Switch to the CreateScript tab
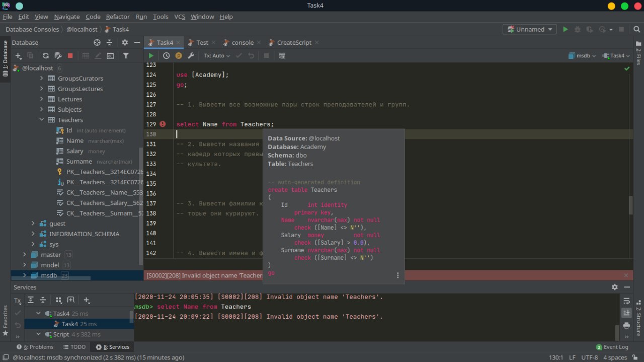The image size is (644, 362). pyautogui.click(x=294, y=43)
